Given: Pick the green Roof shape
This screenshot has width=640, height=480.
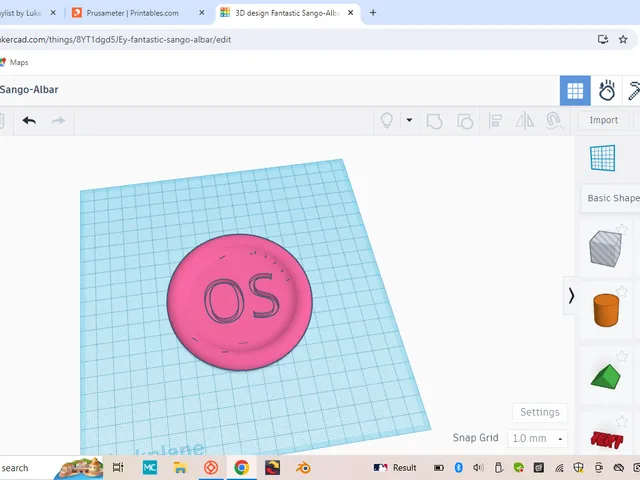Looking at the screenshot, I should pyautogui.click(x=606, y=376).
